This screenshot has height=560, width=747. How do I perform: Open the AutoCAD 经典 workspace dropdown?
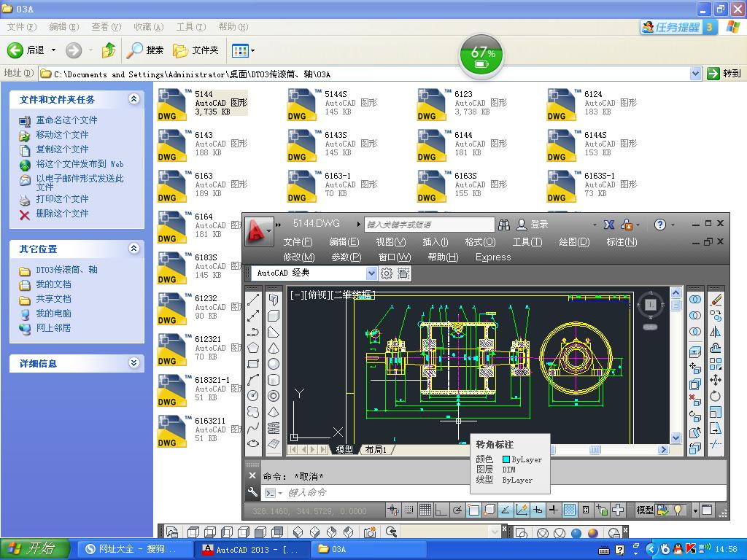click(371, 273)
